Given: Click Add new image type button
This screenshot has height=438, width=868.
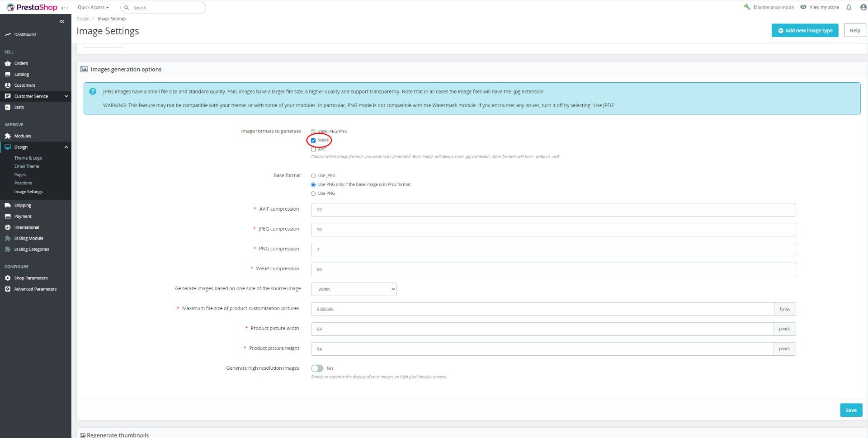Looking at the screenshot, I should (x=805, y=30).
